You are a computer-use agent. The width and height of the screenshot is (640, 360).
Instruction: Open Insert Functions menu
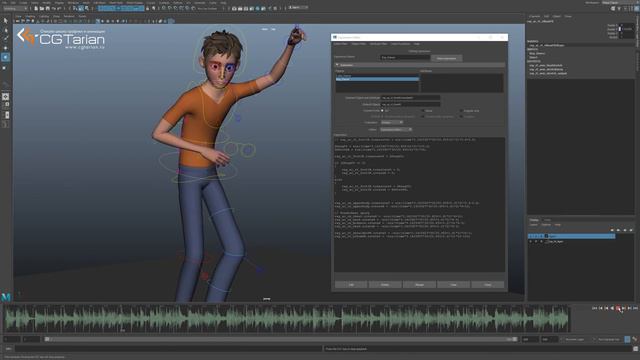tap(400, 44)
